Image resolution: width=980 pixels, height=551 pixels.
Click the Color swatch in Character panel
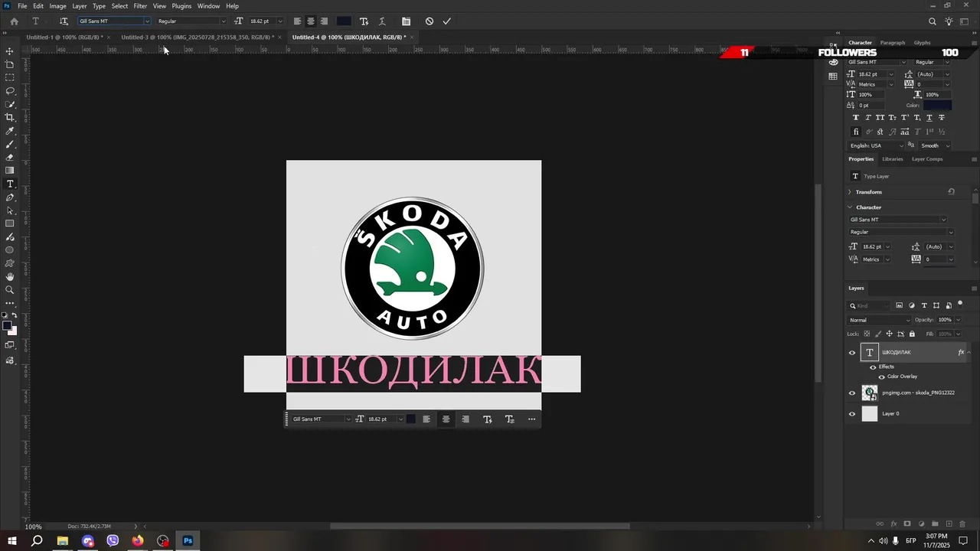coord(937,106)
